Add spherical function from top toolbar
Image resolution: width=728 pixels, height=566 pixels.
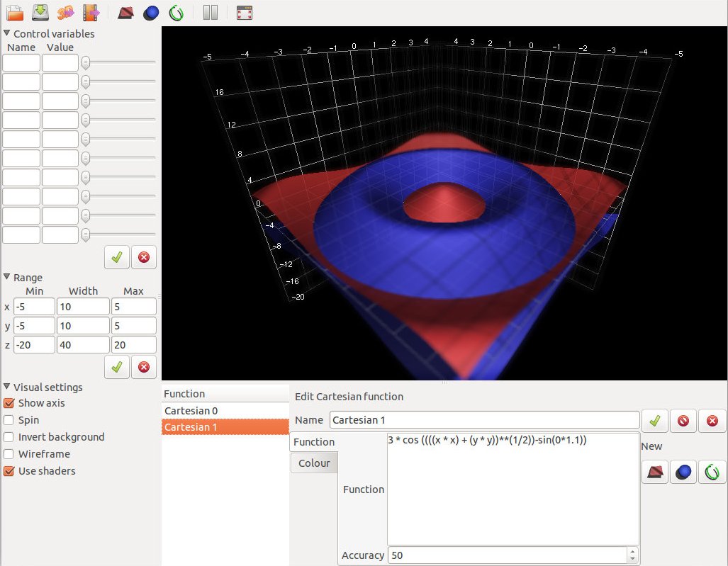click(x=151, y=13)
